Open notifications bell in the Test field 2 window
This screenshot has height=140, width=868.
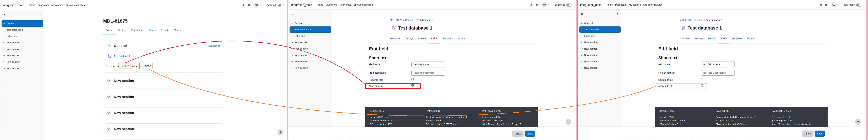click(x=821, y=5)
